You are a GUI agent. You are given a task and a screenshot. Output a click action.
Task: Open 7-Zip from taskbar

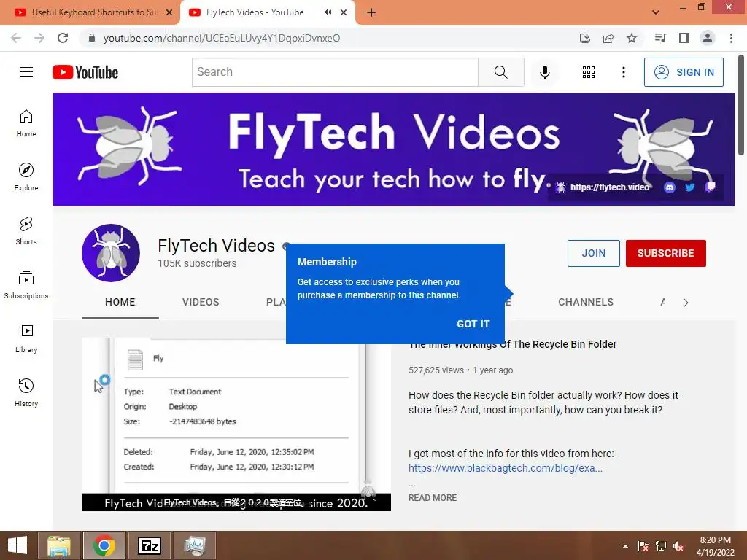(x=150, y=545)
